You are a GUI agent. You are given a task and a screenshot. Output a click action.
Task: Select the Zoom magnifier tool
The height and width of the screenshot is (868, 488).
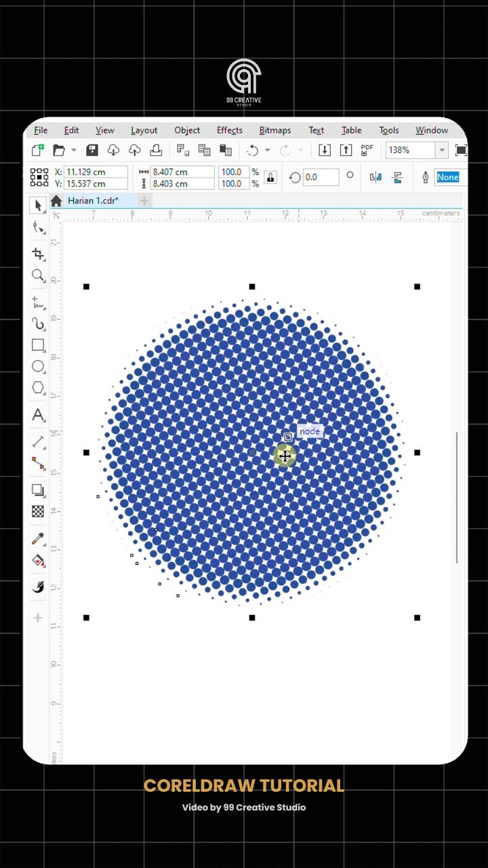coord(38,275)
